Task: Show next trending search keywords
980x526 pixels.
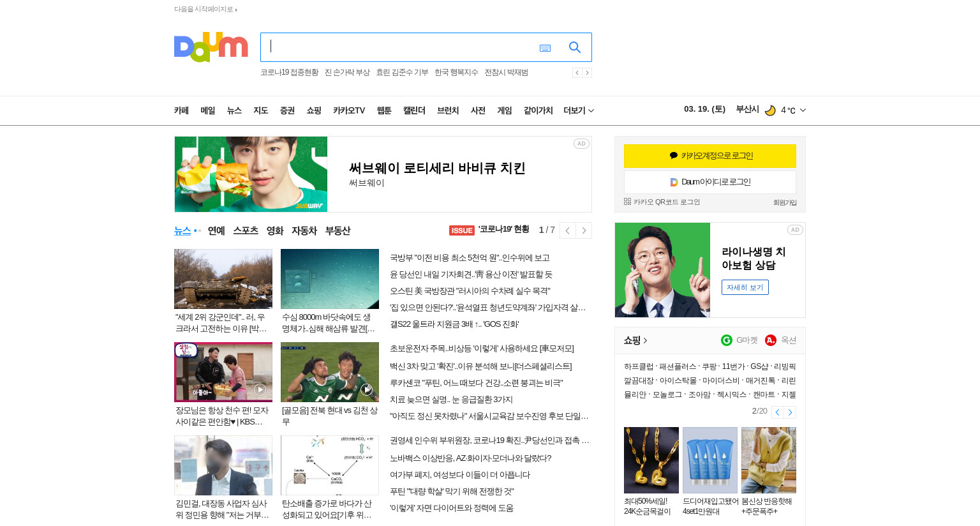Action: coord(587,73)
